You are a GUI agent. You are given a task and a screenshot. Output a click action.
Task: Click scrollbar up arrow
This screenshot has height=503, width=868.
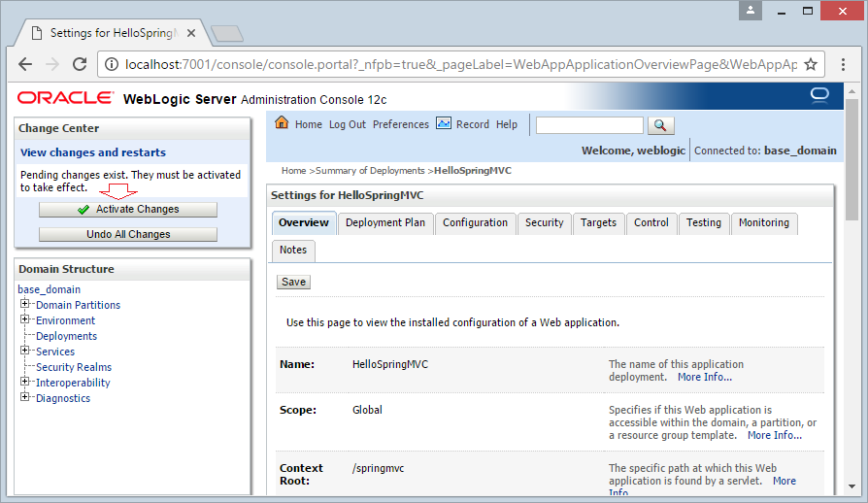tap(851, 90)
